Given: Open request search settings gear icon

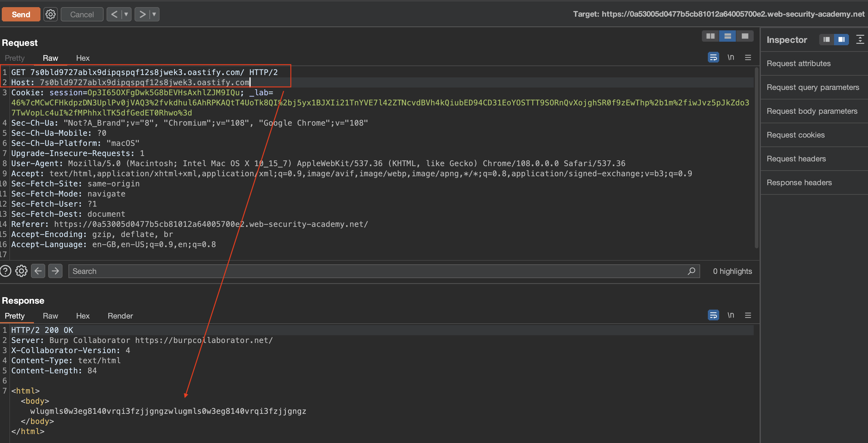Looking at the screenshot, I should (21, 271).
